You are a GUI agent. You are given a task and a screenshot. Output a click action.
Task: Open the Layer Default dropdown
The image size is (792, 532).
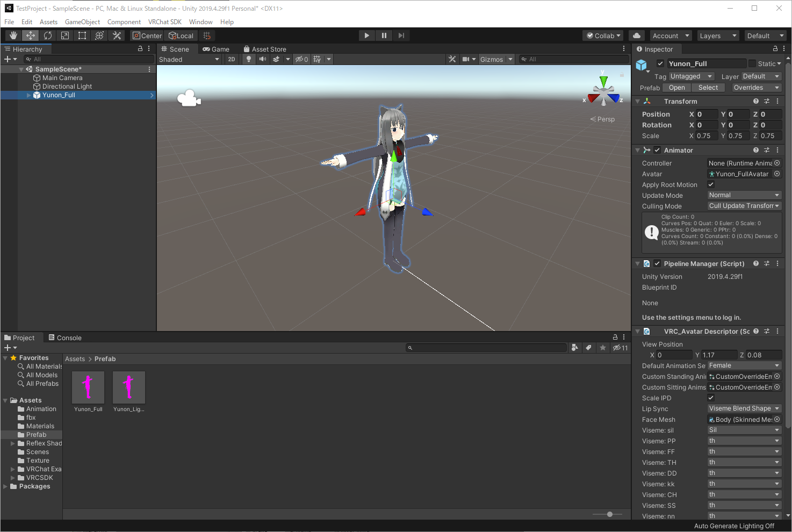761,76
